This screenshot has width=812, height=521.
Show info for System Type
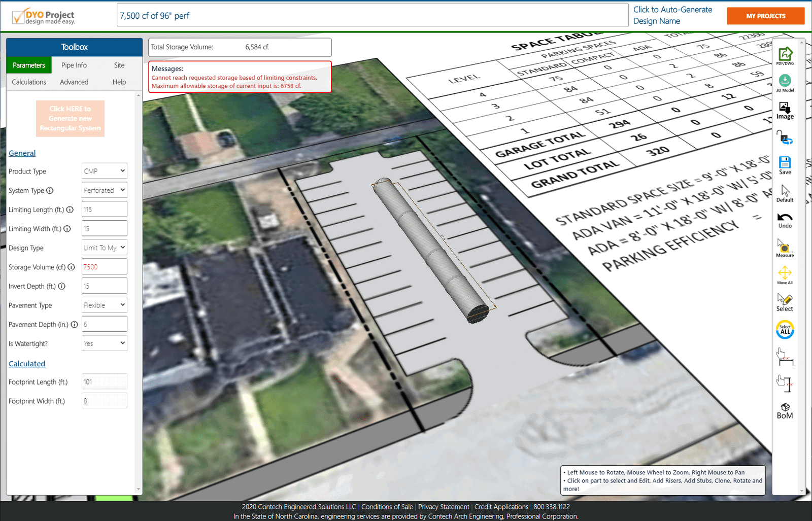(x=50, y=191)
